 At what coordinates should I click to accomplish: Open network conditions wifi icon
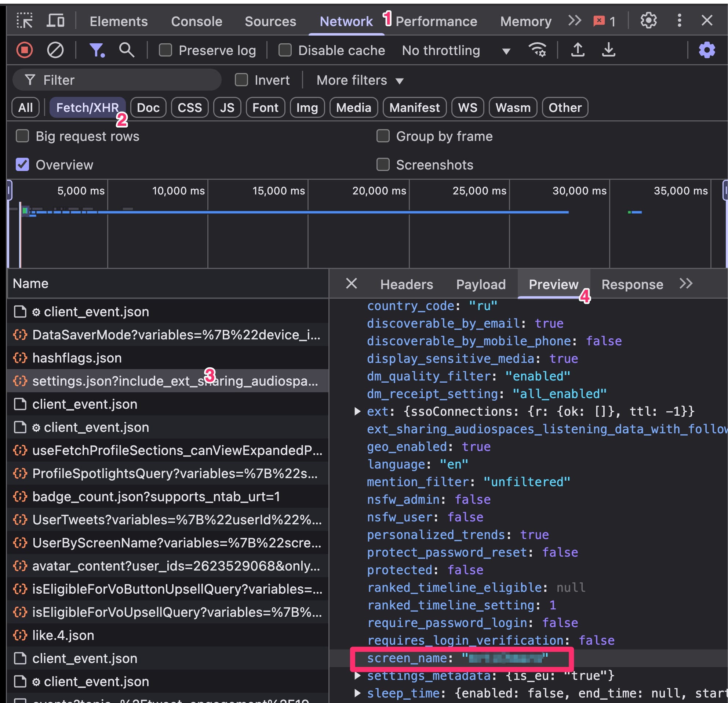(537, 50)
